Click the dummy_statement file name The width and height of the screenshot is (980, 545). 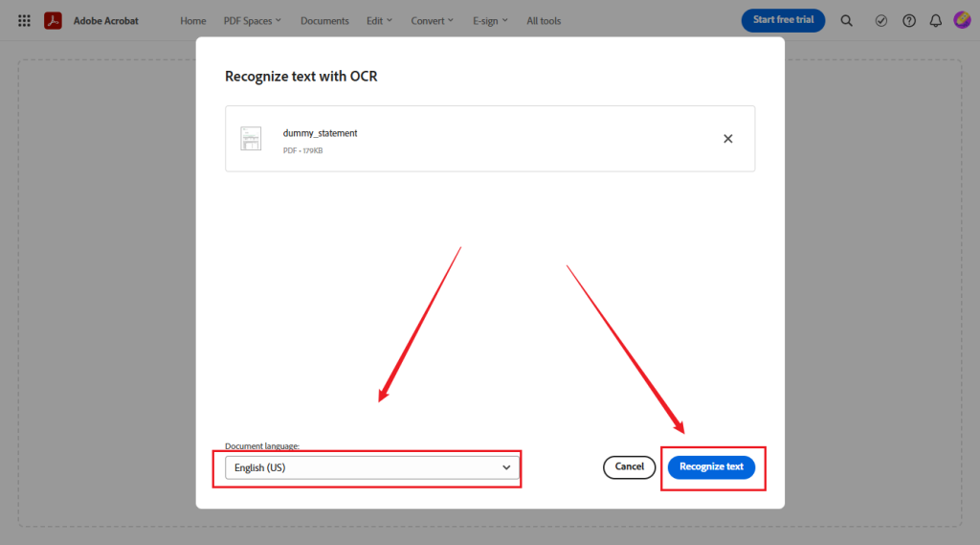coord(320,133)
